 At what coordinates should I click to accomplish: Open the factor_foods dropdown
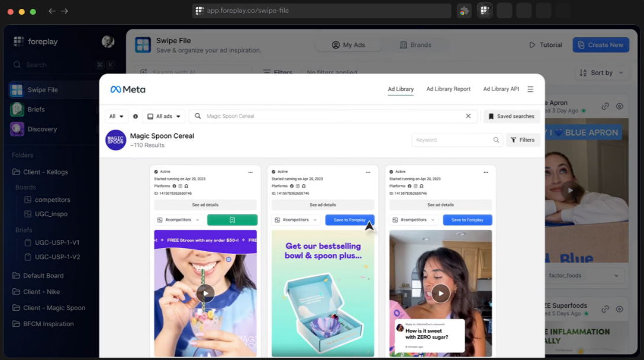tap(584, 275)
